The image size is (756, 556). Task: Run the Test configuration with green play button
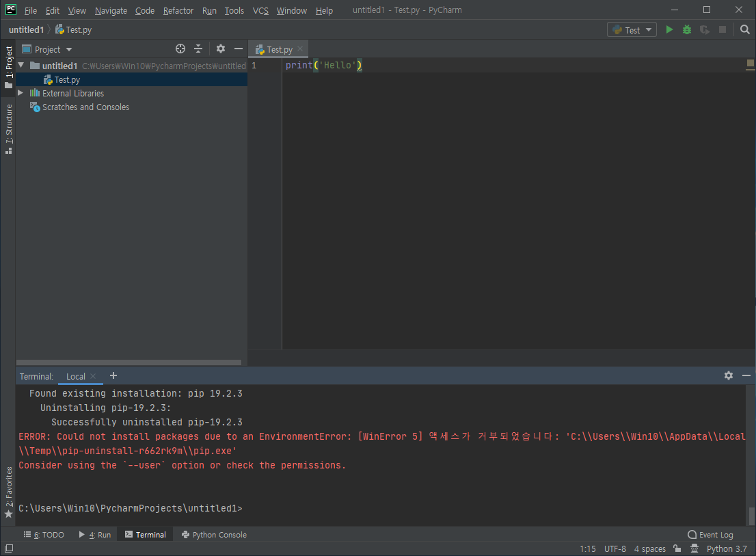pos(669,30)
